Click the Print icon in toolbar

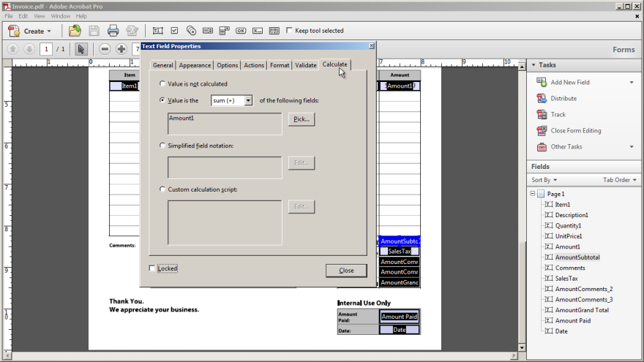tap(113, 31)
